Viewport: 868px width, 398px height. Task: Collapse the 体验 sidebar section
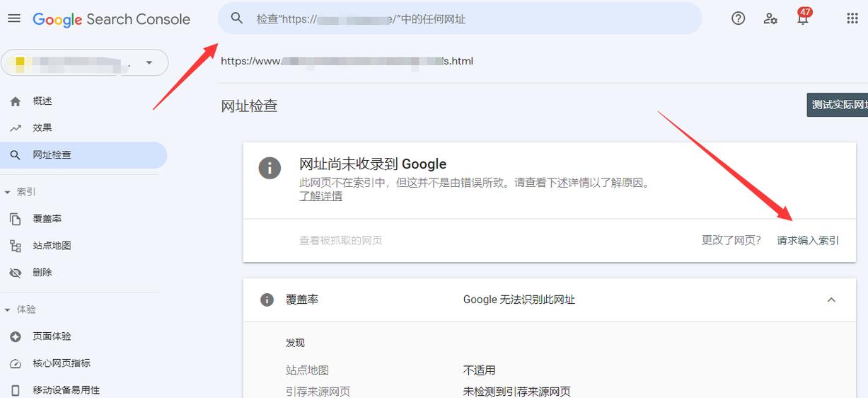20,309
